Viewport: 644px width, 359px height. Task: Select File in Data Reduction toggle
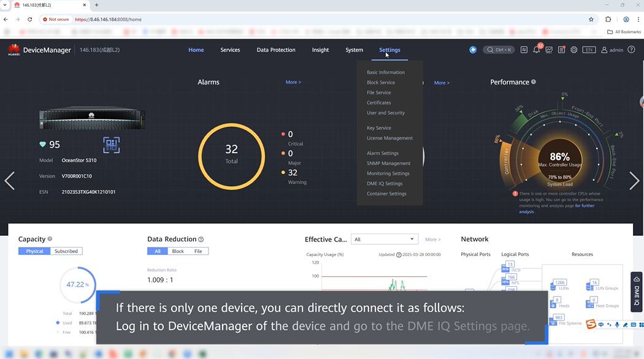[x=198, y=251]
